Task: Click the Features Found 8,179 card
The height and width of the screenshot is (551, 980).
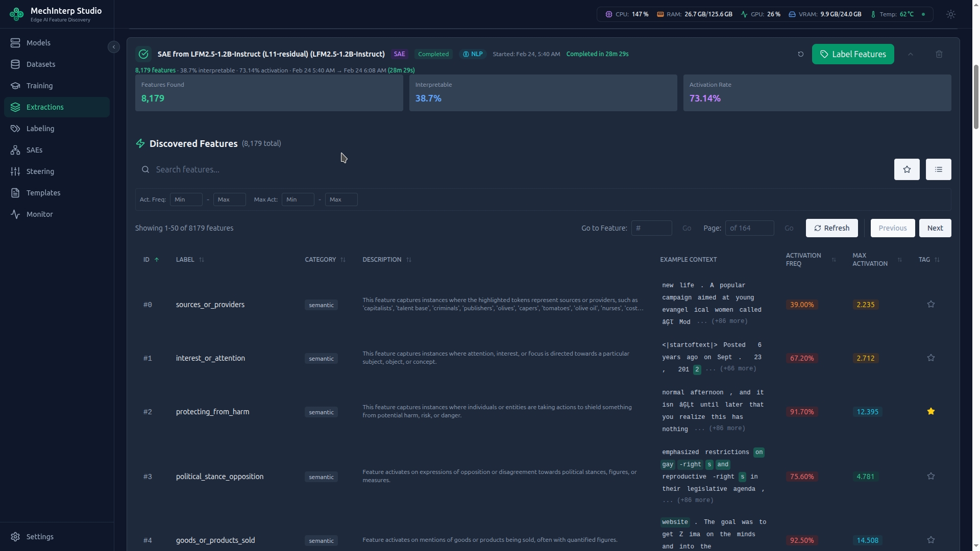Action: [x=269, y=93]
